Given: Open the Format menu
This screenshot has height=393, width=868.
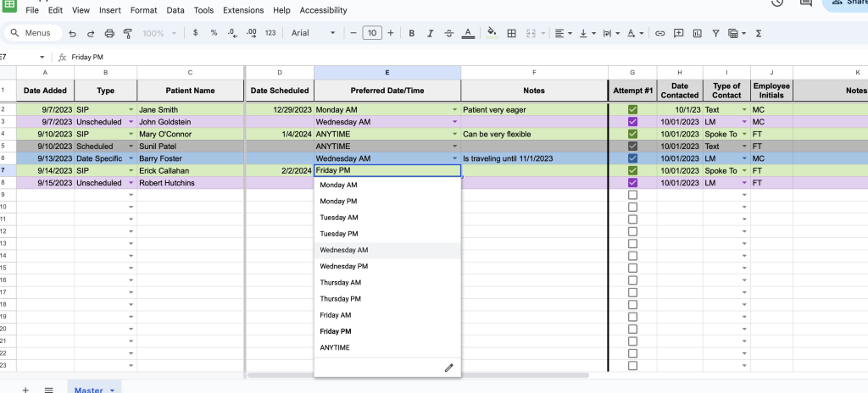Looking at the screenshot, I should click(143, 10).
